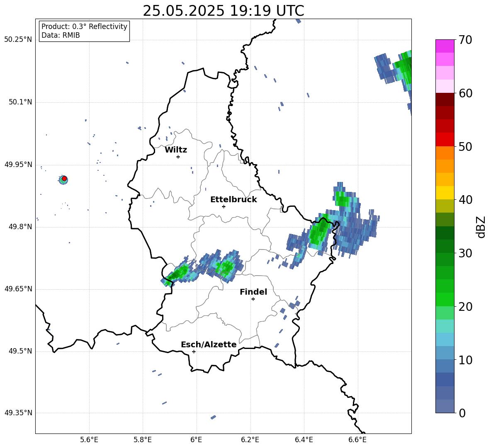Select the Esch/Alzette station label

coord(209,344)
